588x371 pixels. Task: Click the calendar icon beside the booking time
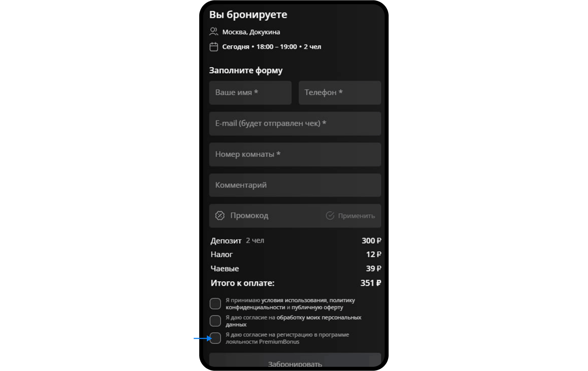(x=214, y=46)
